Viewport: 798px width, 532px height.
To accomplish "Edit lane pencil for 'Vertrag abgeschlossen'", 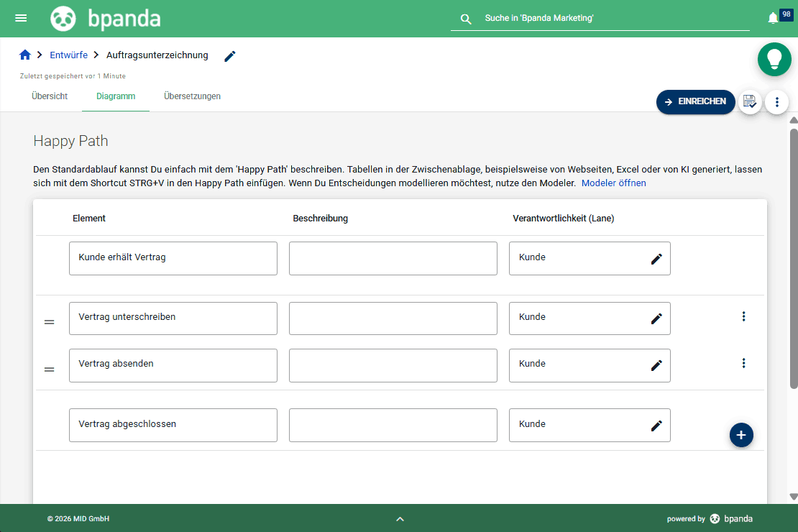I will [x=656, y=425].
